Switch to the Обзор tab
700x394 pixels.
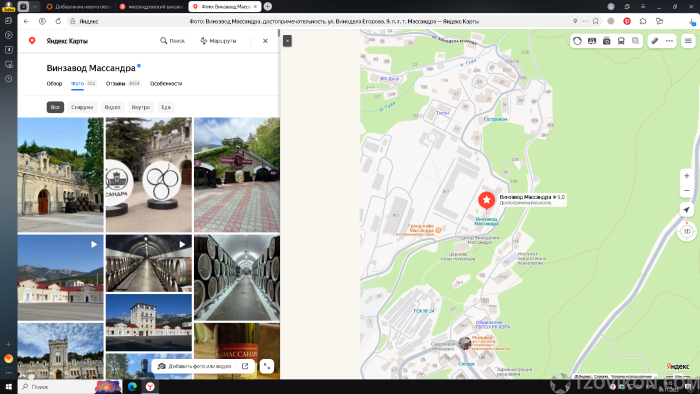coord(54,83)
